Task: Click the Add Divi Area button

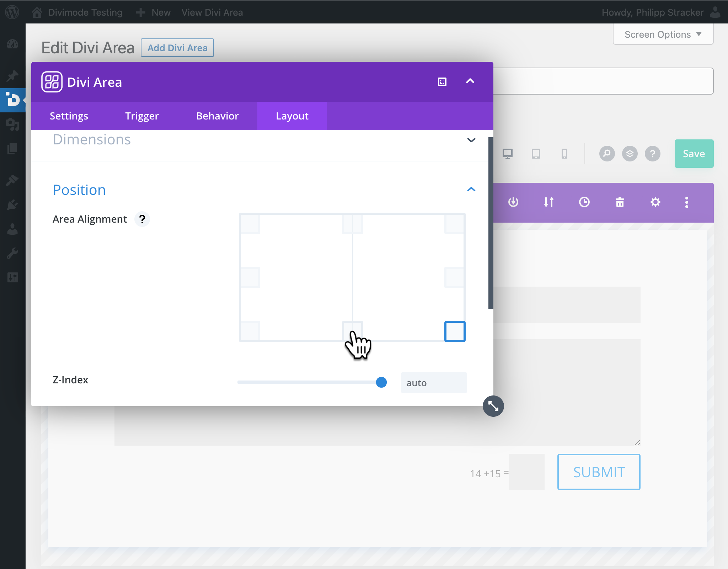Action: tap(177, 48)
